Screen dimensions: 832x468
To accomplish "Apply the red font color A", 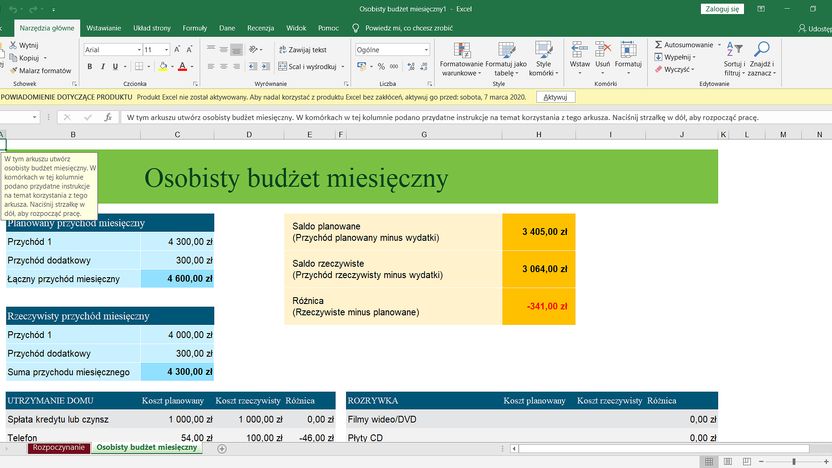I will pyautogui.click(x=183, y=66).
